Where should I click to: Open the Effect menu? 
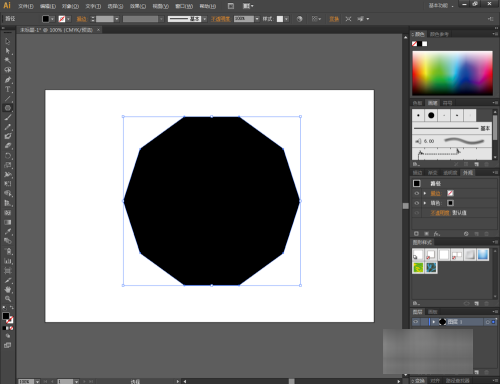[x=138, y=6]
